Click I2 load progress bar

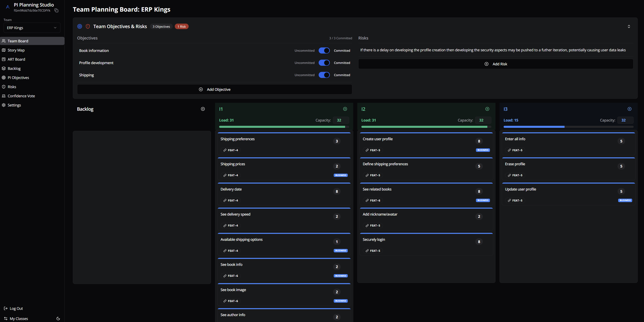click(x=426, y=127)
